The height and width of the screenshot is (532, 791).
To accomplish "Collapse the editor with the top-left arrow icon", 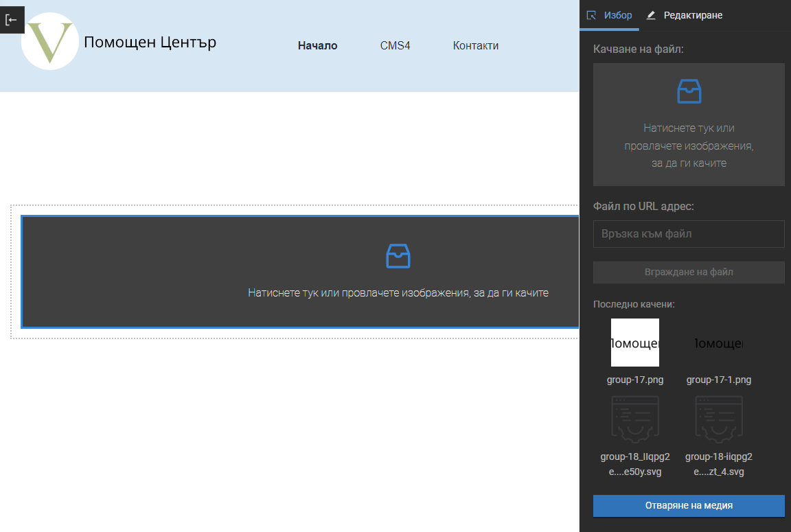I will pos(12,20).
